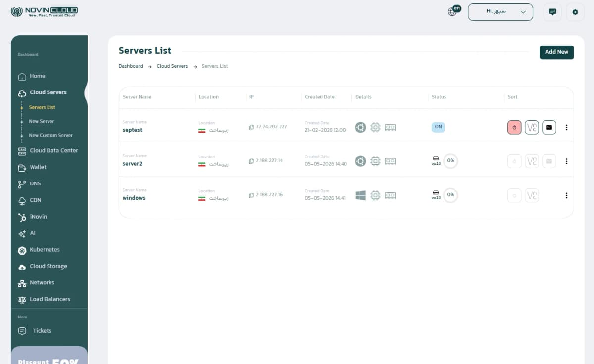Image resolution: width=594 pixels, height=364 pixels.
Task: Click the volume disk icon for server2
Action: 436,159
